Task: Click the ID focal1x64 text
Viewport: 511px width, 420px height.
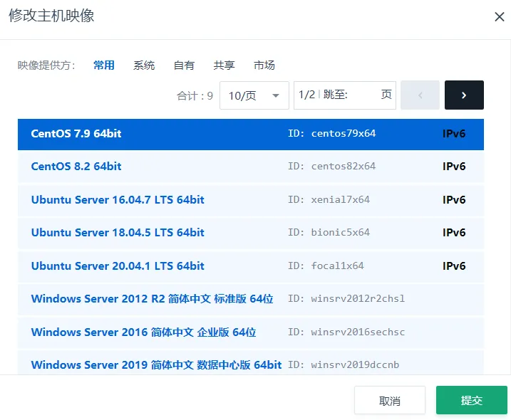Action: point(326,266)
